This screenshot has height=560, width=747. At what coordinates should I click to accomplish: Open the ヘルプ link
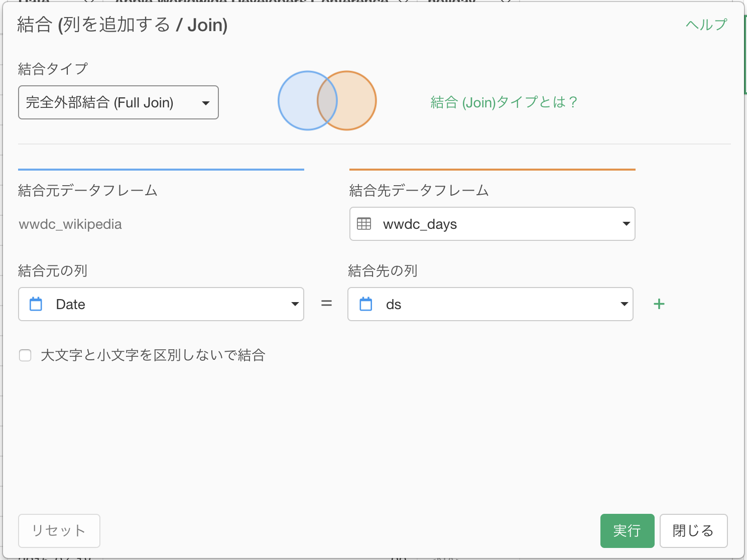(x=706, y=25)
